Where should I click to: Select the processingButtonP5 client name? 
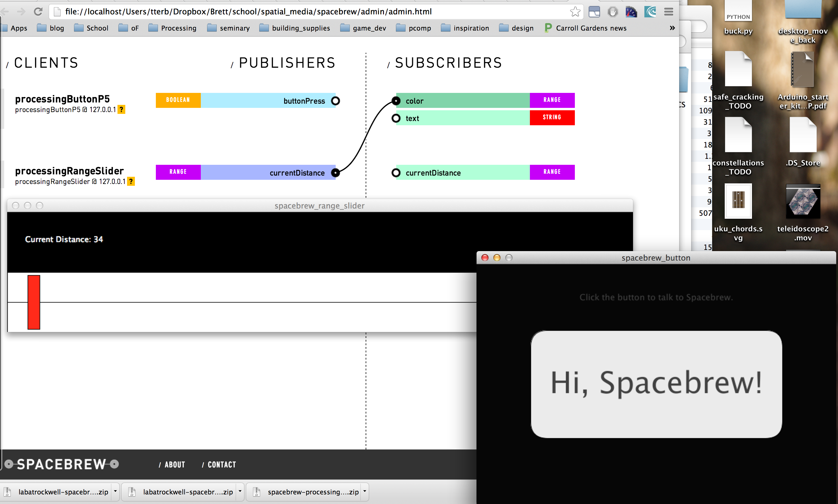coord(63,99)
